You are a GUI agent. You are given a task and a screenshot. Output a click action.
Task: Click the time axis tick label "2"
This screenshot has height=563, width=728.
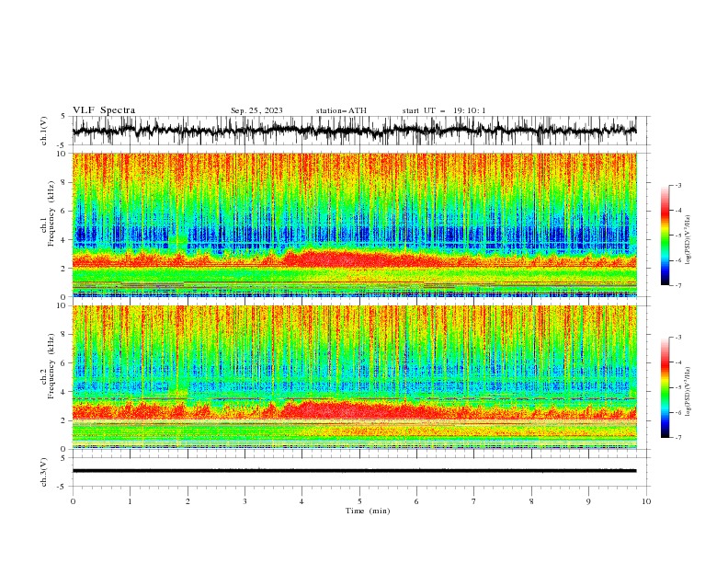(x=188, y=501)
